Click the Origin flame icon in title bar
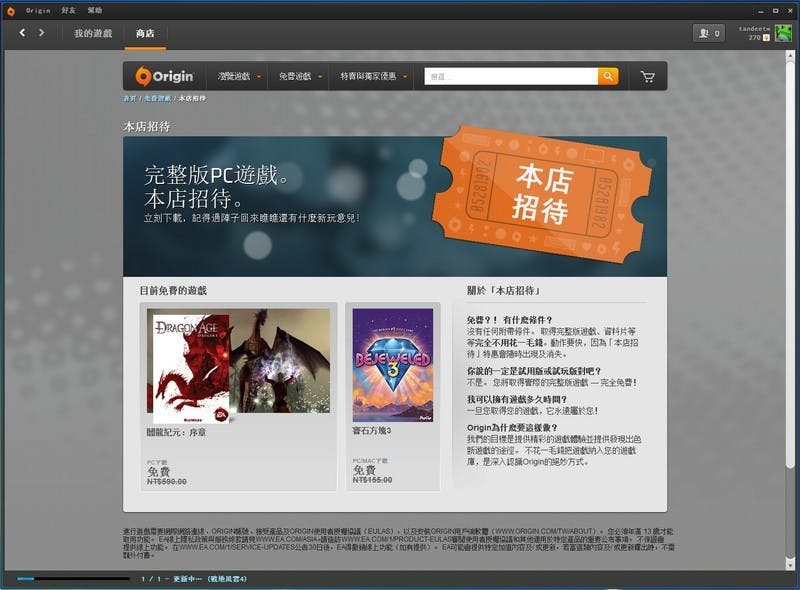 [11, 11]
